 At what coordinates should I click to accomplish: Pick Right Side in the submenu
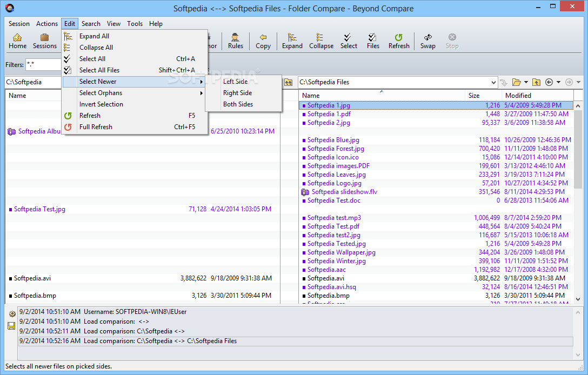(244, 92)
